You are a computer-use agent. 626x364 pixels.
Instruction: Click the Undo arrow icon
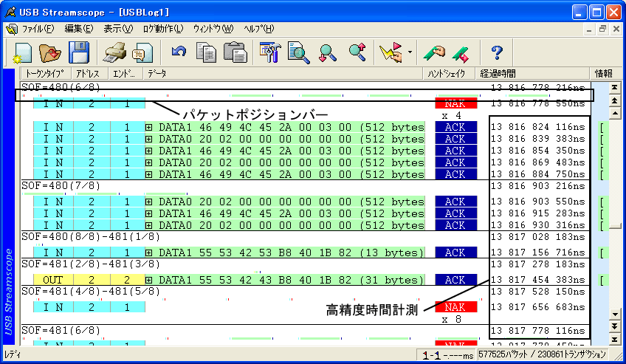[x=179, y=51]
